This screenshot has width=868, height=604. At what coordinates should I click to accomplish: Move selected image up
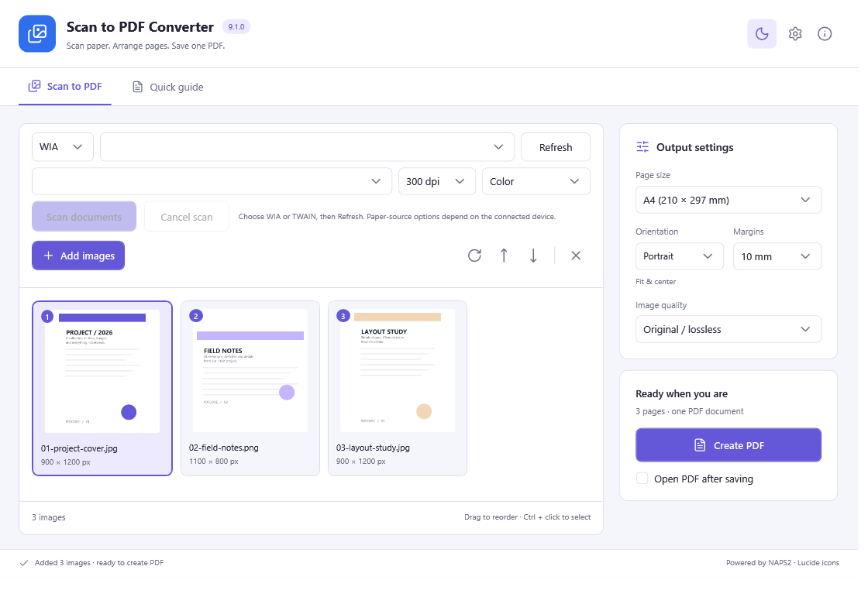click(504, 256)
